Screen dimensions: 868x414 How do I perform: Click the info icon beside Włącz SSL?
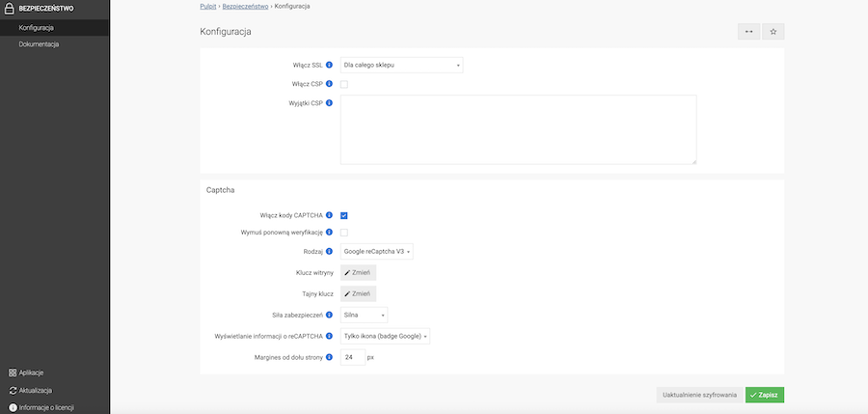point(330,65)
